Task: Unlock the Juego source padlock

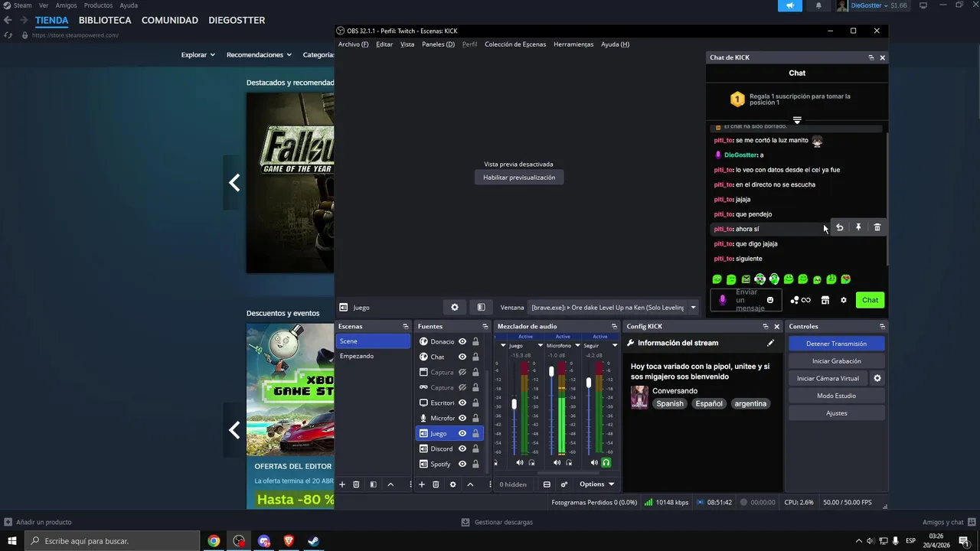Action: click(x=475, y=433)
